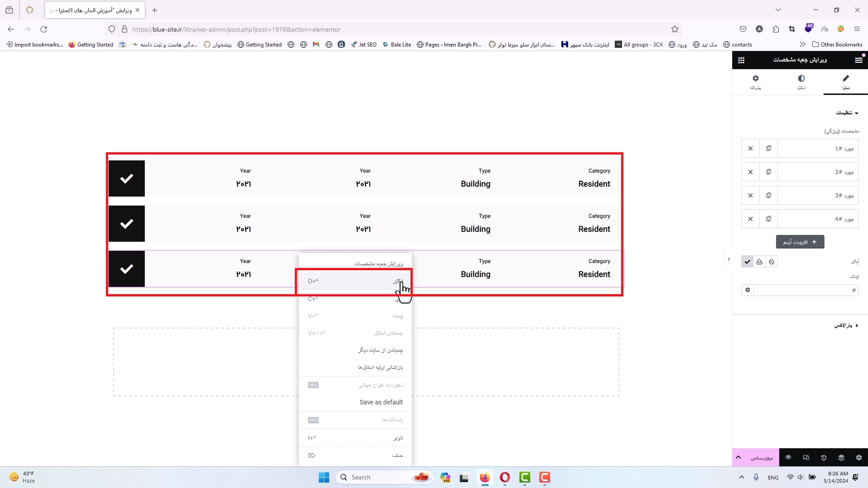Remove item مورد #4 from the list
Viewport: 868px width, 488px height.
tap(750, 219)
